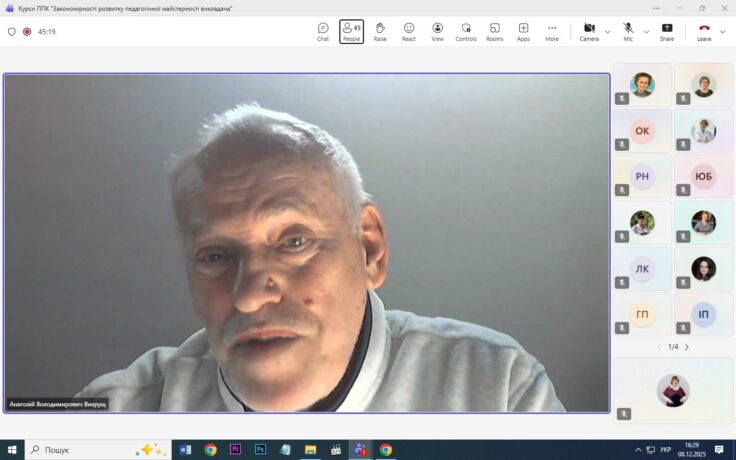The height and width of the screenshot is (460, 736).
Task: Select the ЮБ participant tile
Action: [703, 176]
